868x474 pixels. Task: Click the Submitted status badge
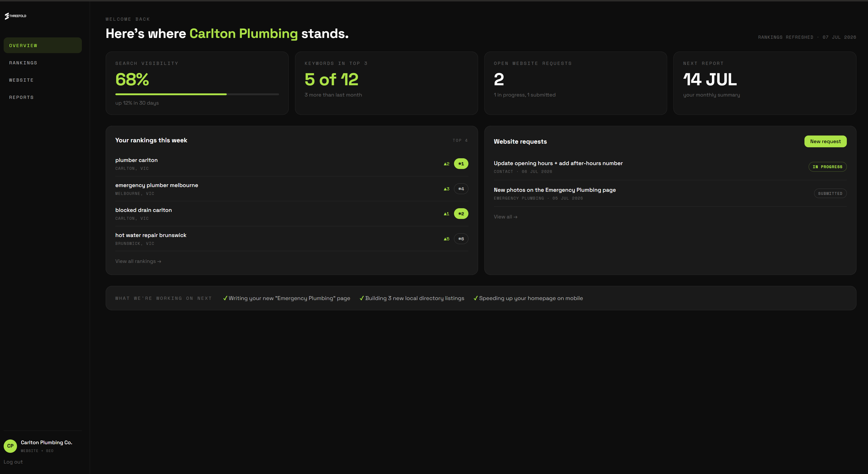click(830, 194)
